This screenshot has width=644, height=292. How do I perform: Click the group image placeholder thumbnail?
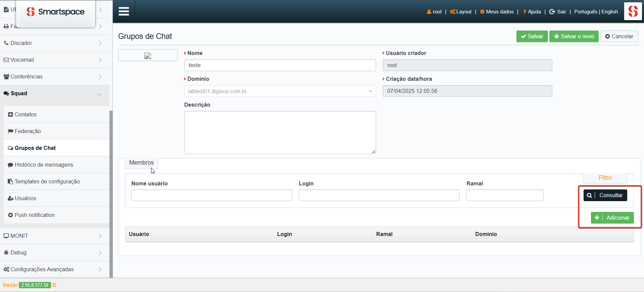pyautogui.click(x=148, y=55)
